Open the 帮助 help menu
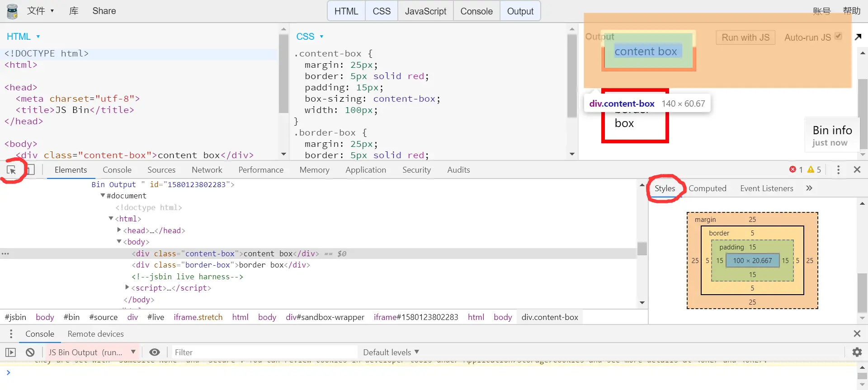 pos(852,11)
